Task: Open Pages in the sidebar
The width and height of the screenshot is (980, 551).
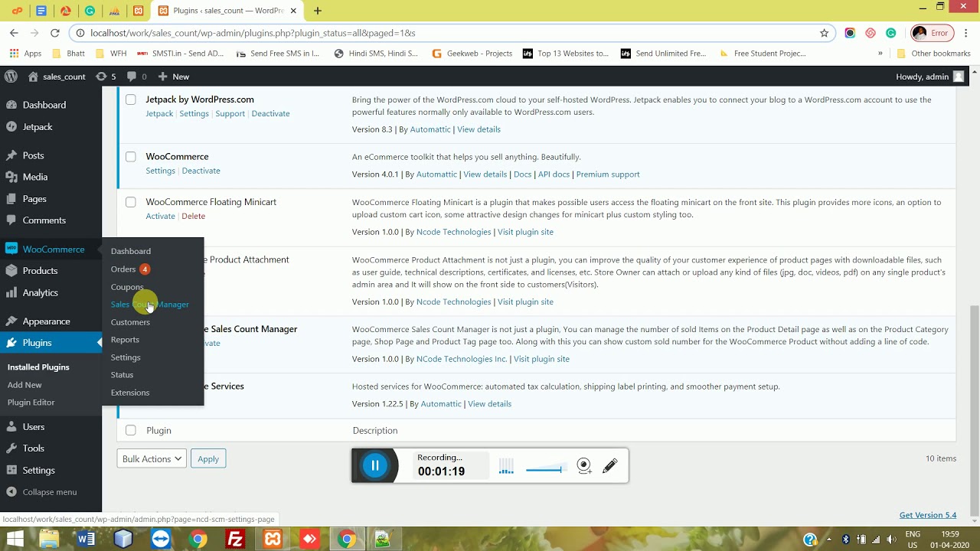Action: [x=34, y=199]
